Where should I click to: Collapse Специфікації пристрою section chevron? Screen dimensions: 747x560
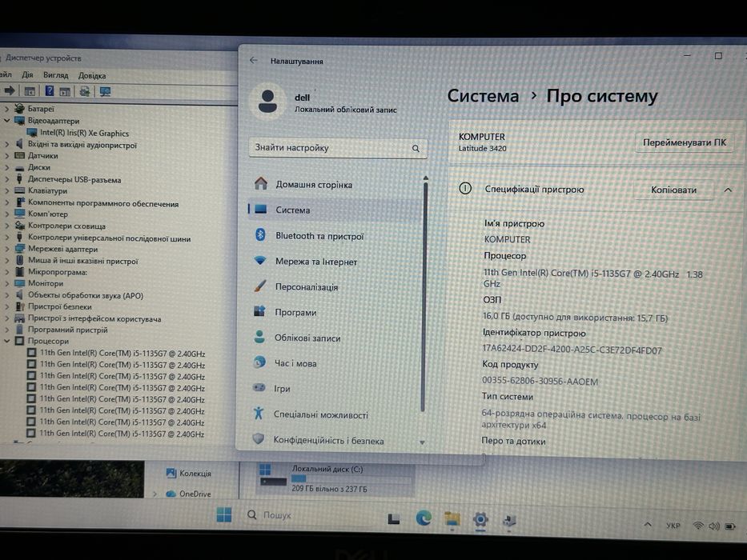[x=728, y=190]
